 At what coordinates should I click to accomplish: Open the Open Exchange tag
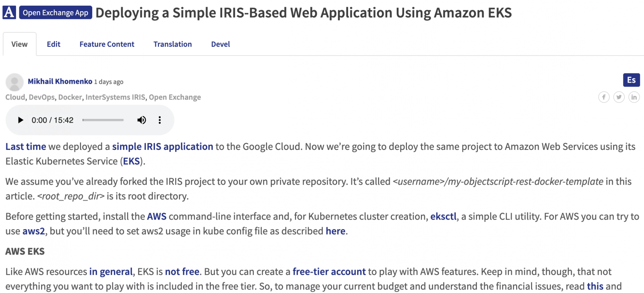click(175, 97)
